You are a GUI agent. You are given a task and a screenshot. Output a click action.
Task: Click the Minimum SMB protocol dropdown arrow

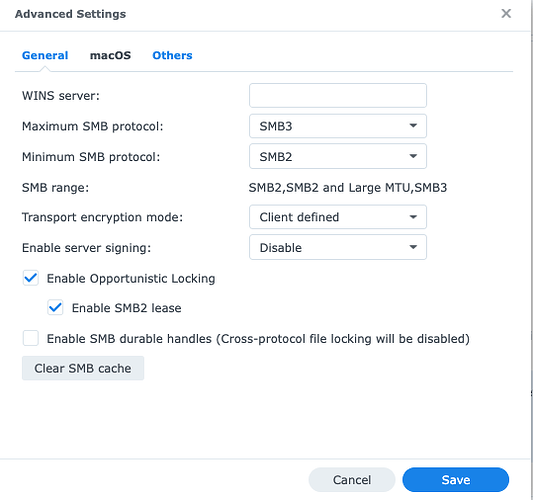pyautogui.click(x=413, y=156)
